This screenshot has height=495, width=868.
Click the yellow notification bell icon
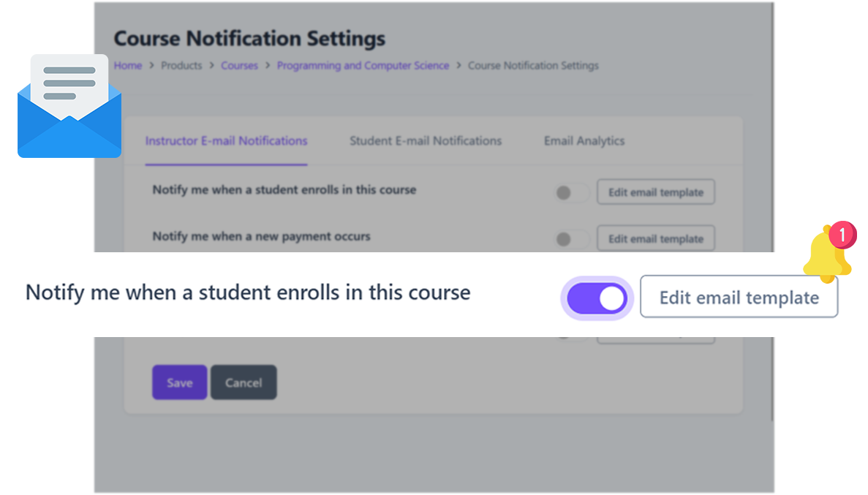826,257
